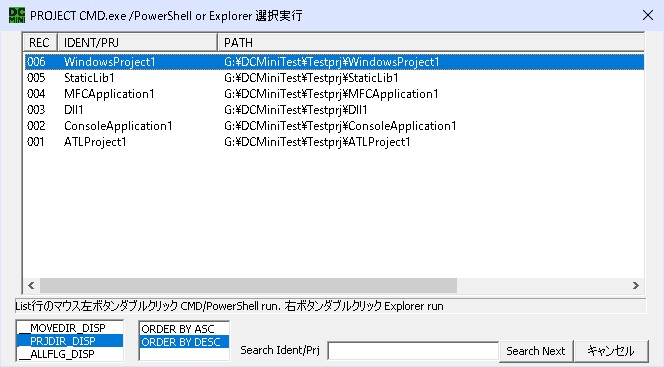Click the キャンセル button

click(x=611, y=351)
